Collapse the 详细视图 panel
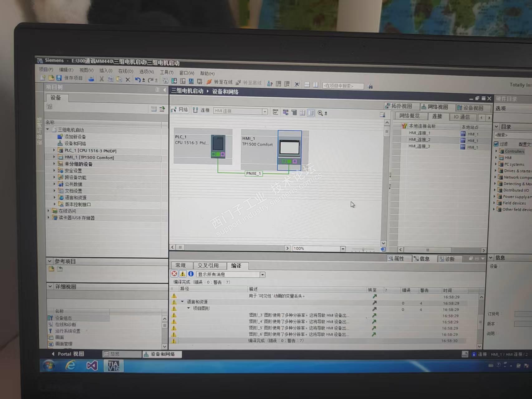The width and height of the screenshot is (532, 399). pos(50,286)
